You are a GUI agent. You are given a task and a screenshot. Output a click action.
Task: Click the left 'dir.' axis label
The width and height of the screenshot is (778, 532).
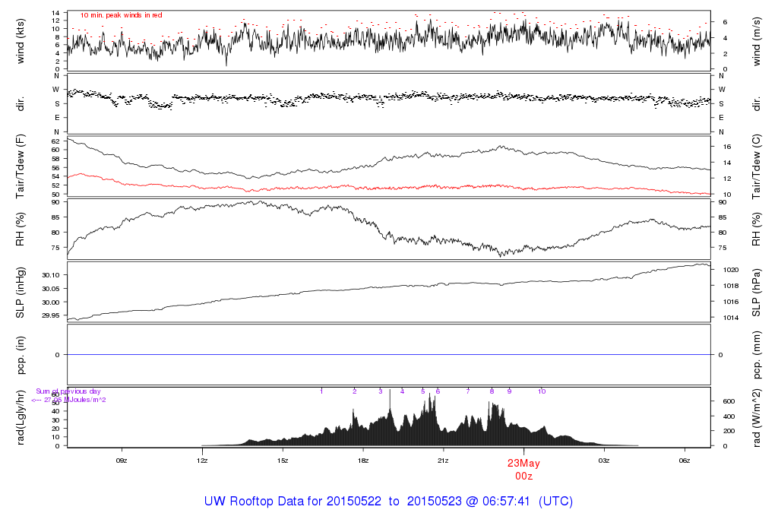pos(21,104)
